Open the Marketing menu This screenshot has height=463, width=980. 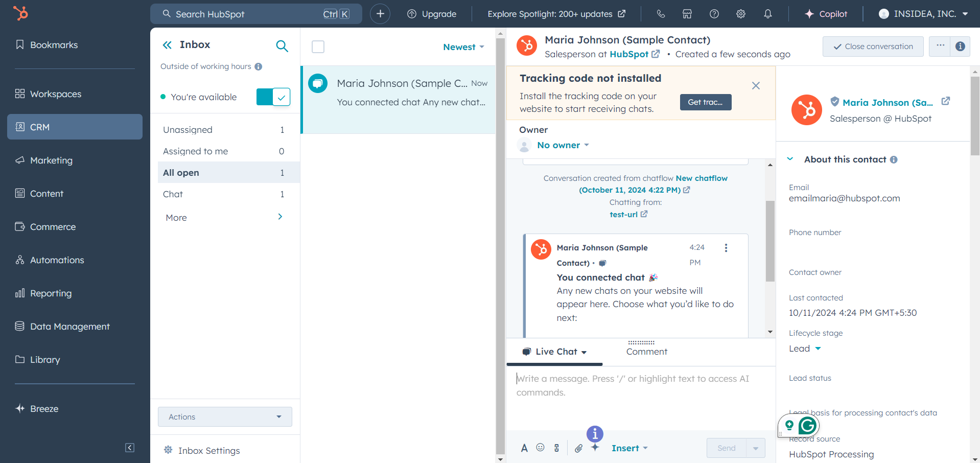[75, 160]
